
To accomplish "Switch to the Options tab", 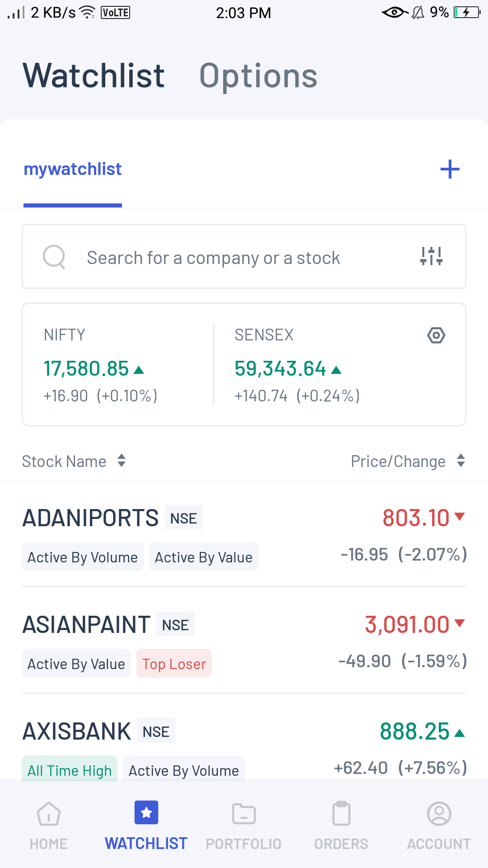I will (x=258, y=76).
